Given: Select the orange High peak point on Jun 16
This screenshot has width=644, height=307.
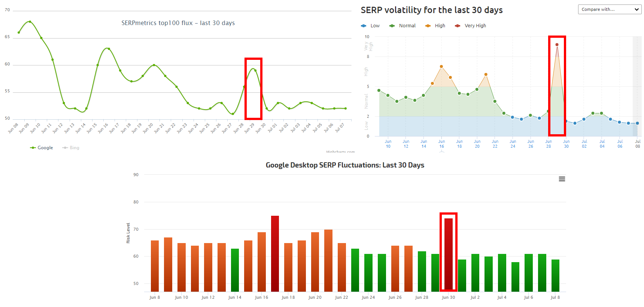Looking at the screenshot, I should click(x=441, y=67).
